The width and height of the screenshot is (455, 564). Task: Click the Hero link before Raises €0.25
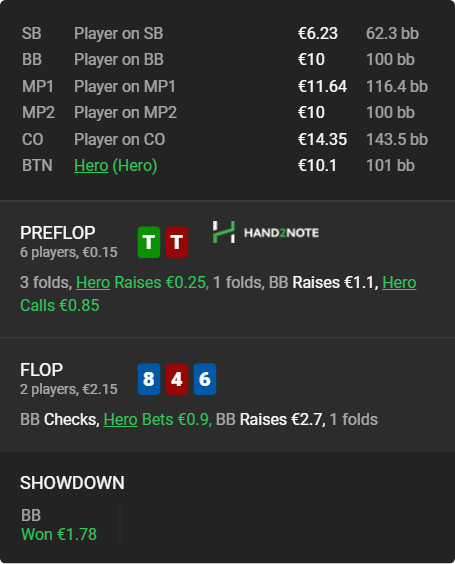pos(93,282)
